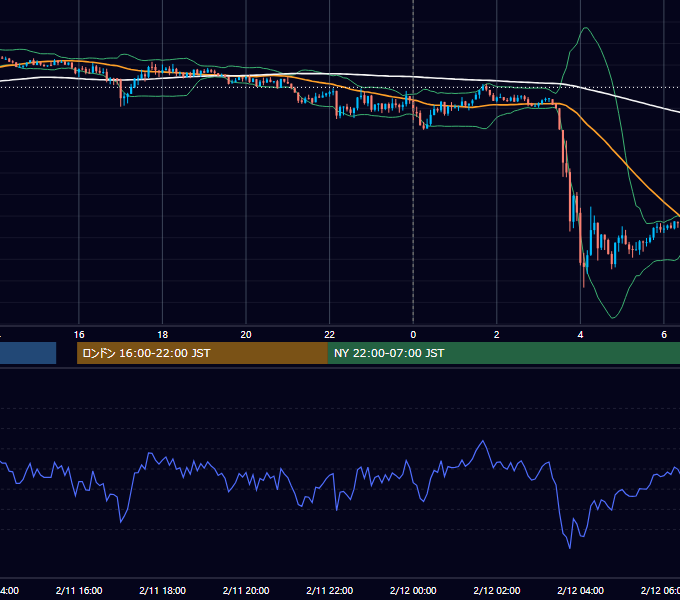The image size is (680, 600).
Task: Click the 0 hour label on price chart axis
Action: click(x=413, y=335)
